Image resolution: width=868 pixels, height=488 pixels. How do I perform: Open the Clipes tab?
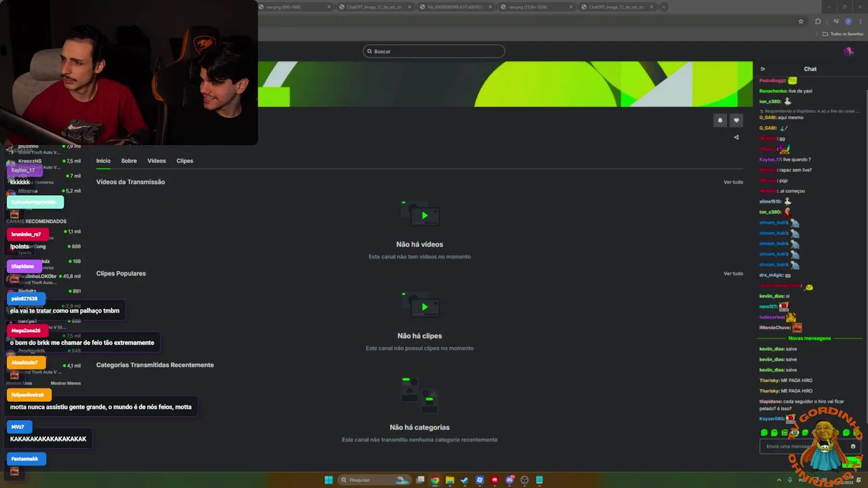point(184,161)
